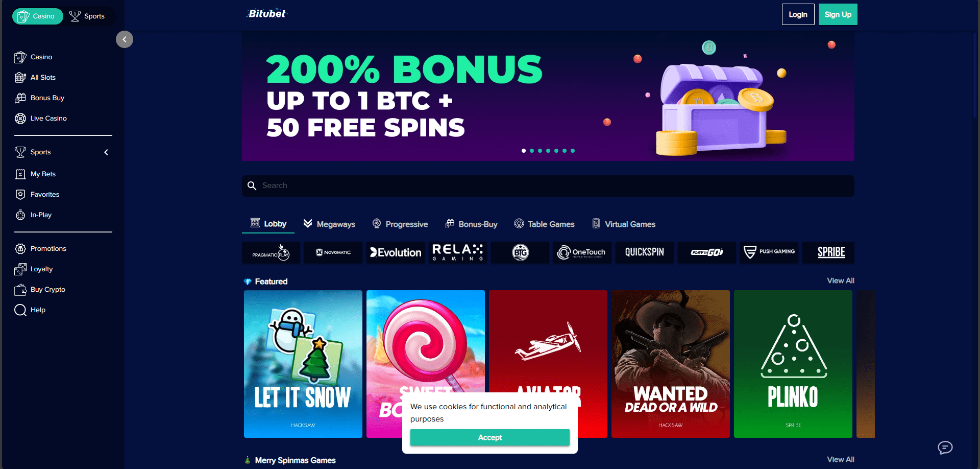The height and width of the screenshot is (469, 980).
Task: Click the Bitubet logo
Action: click(x=266, y=14)
